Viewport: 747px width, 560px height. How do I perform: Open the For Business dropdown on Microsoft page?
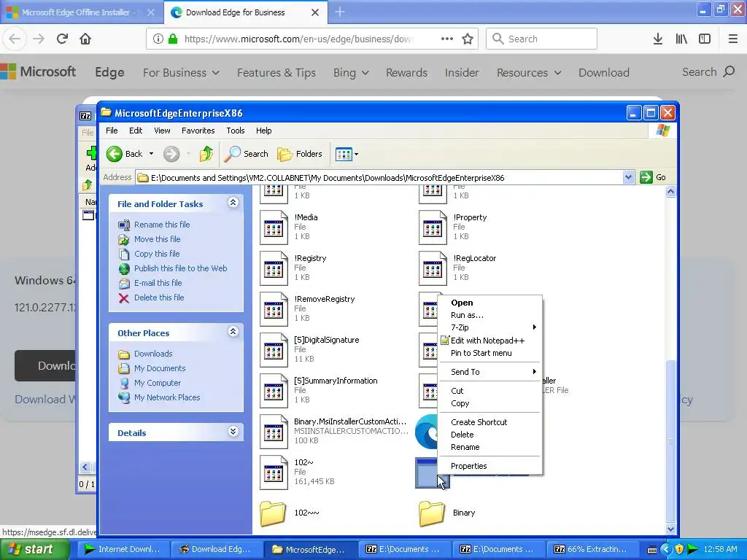(x=181, y=72)
